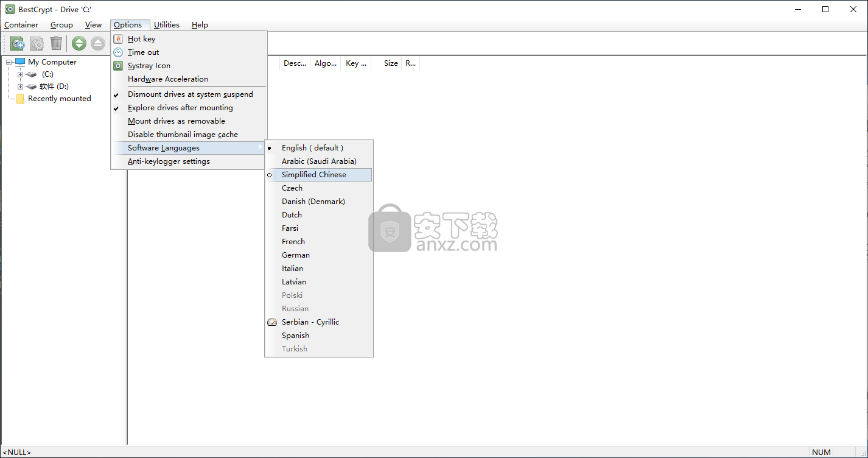The height and width of the screenshot is (458, 868).
Task: Select English ( default ) language
Action: [x=318, y=148]
